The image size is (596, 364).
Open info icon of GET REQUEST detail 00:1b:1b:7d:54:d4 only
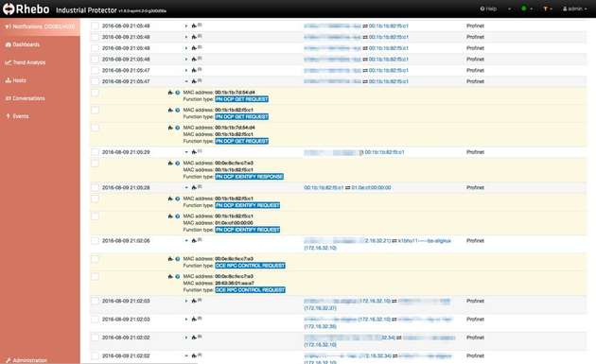tap(177, 93)
